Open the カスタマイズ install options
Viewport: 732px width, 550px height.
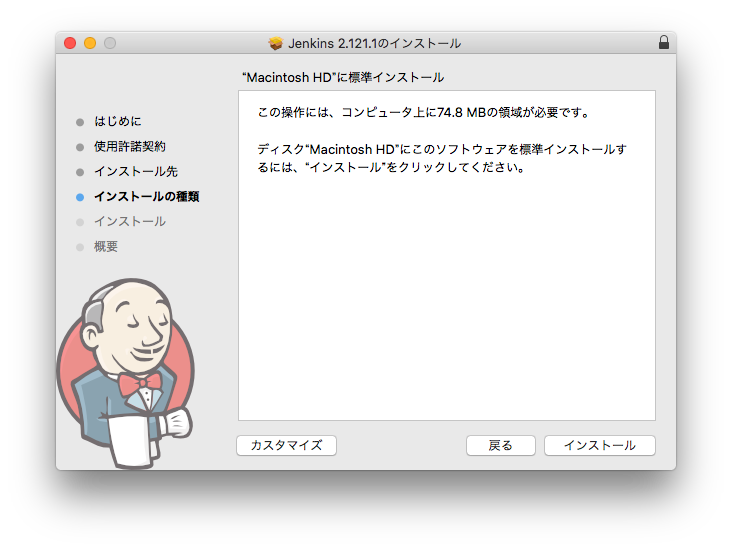click(x=286, y=445)
